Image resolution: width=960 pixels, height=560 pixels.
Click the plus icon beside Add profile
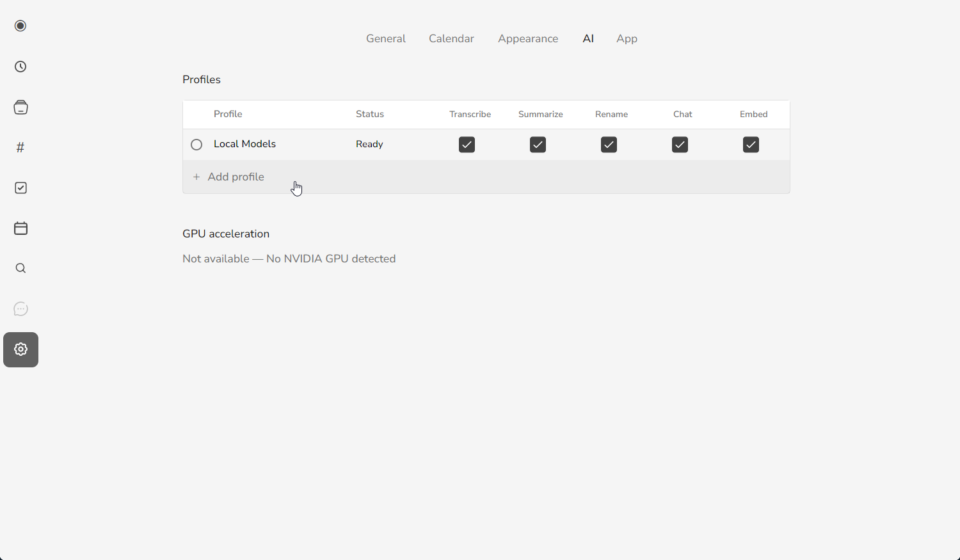coord(196,177)
